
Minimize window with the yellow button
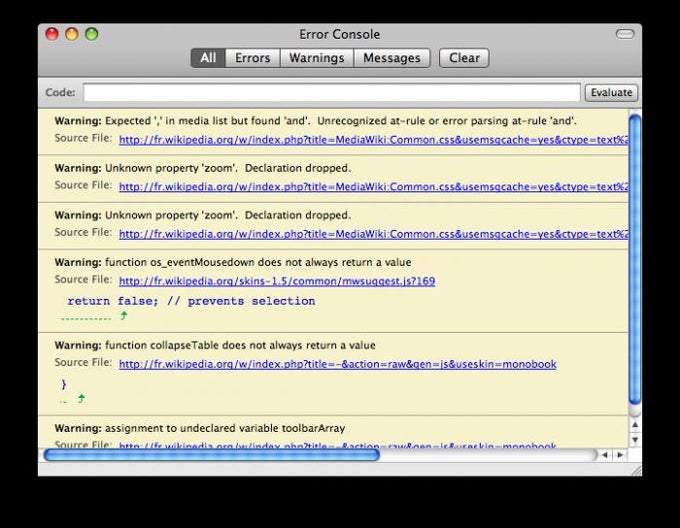72,34
